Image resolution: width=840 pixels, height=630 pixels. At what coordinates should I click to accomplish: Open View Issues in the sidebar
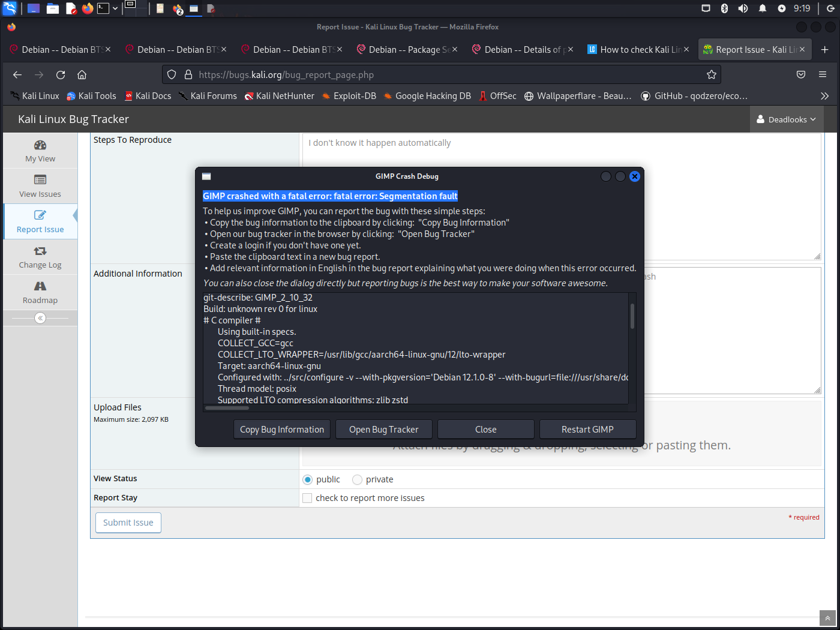(x=40, y=186)
